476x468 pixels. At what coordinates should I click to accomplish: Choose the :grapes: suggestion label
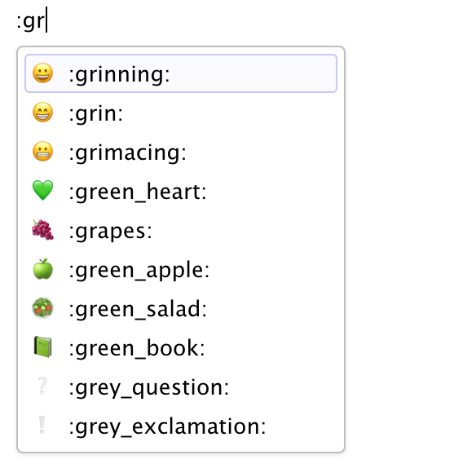110,232
